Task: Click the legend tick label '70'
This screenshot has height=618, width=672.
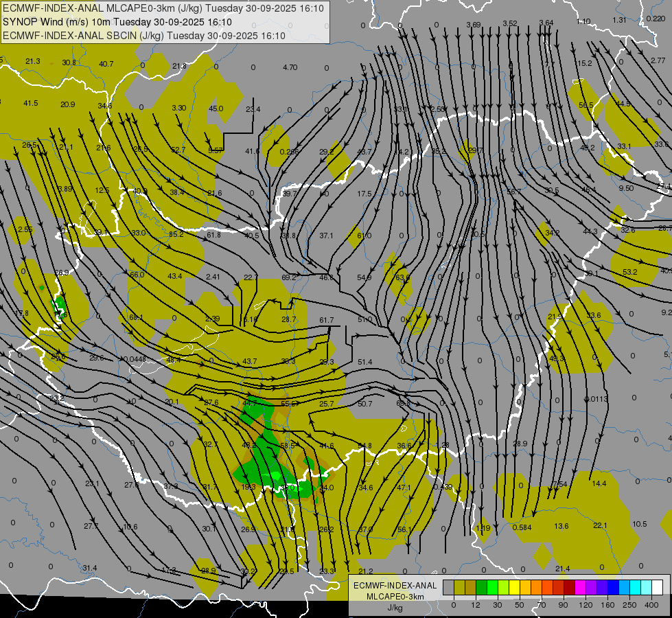Action: (x=542, y=605)
